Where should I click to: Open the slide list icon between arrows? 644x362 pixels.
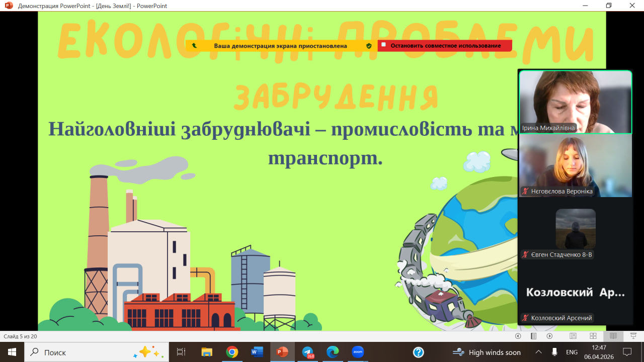[533, 336]
